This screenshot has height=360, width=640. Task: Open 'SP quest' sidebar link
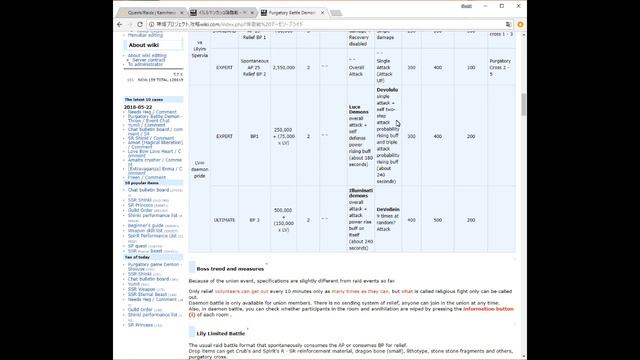point(137,246)
